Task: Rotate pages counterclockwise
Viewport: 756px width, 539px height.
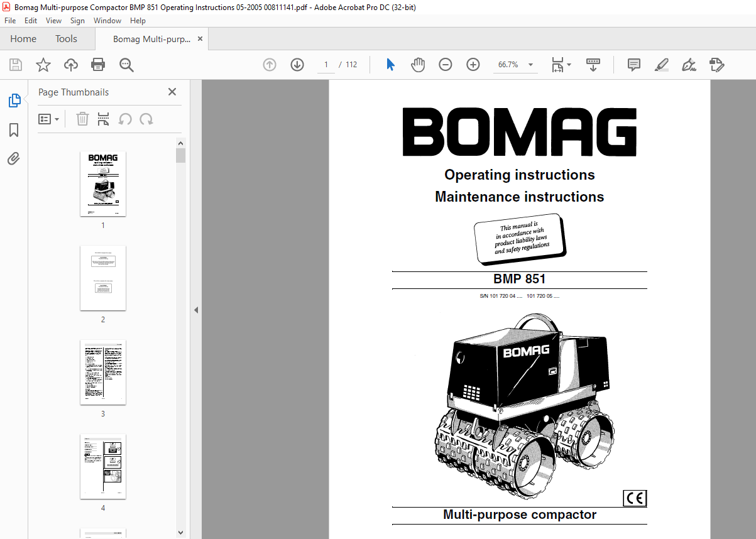Action: click(125, 119)
